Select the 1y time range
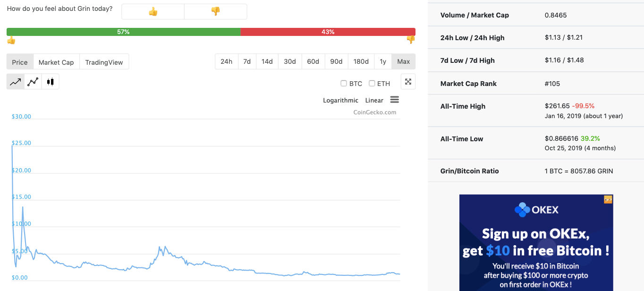Screen dimensions: 644x291 [x=383, y=61]
